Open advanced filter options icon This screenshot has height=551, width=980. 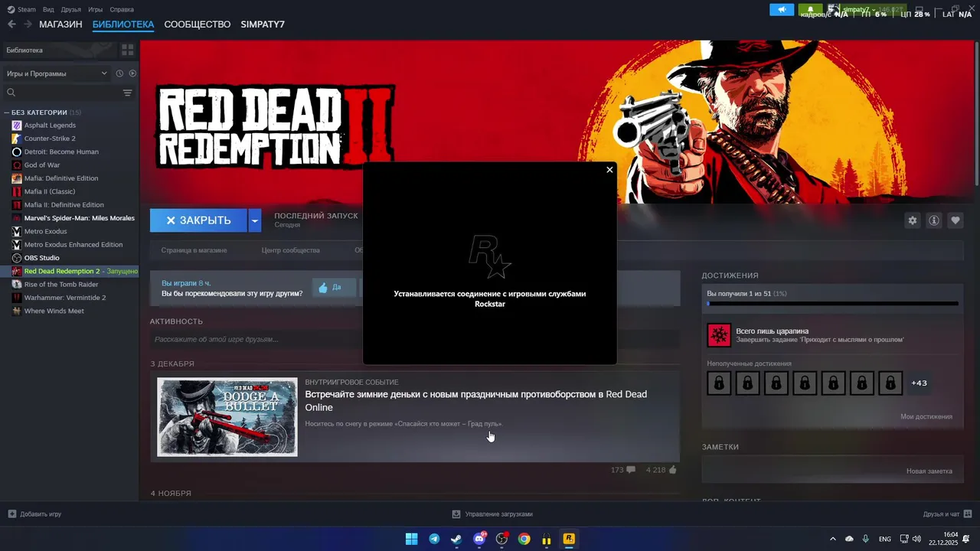[128, 93]
